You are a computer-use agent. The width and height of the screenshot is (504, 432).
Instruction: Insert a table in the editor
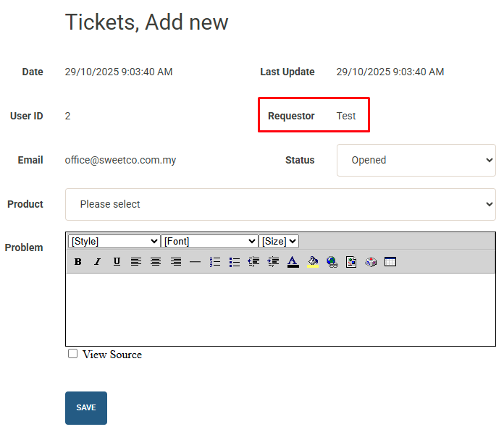[390, 262]
